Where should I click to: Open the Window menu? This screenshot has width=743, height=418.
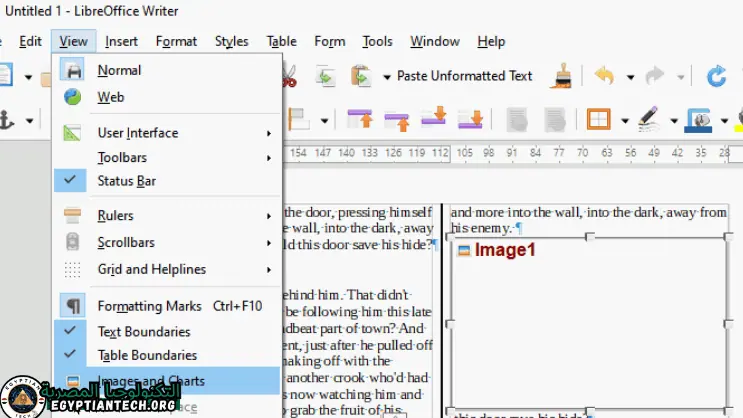tap(435, 42)
